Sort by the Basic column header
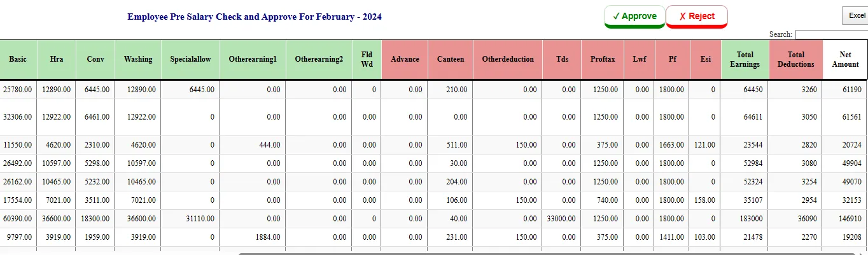Image resolution: width=868 pixels, height=255 pixels. coord(18,59)
